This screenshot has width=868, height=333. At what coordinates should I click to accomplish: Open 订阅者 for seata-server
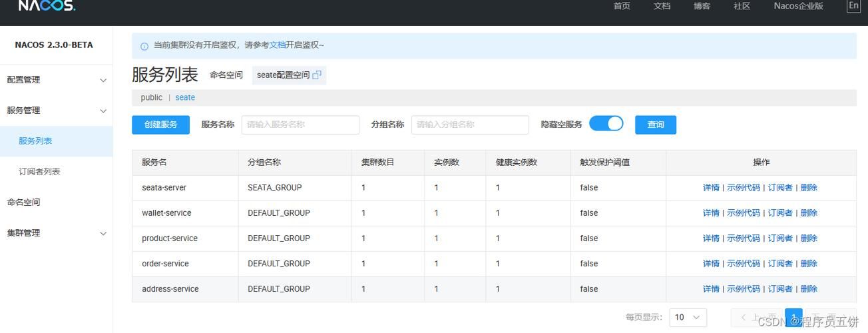(x=780, y=188)
